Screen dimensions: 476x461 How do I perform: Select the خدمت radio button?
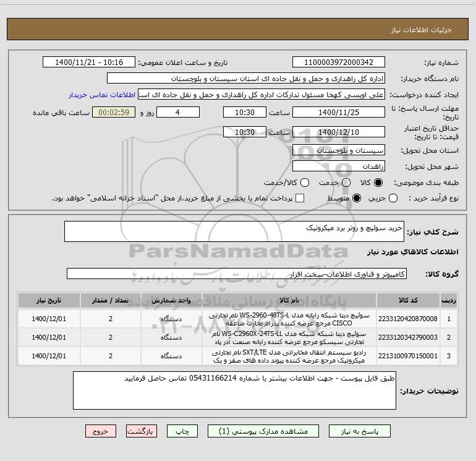click(346, 183)
